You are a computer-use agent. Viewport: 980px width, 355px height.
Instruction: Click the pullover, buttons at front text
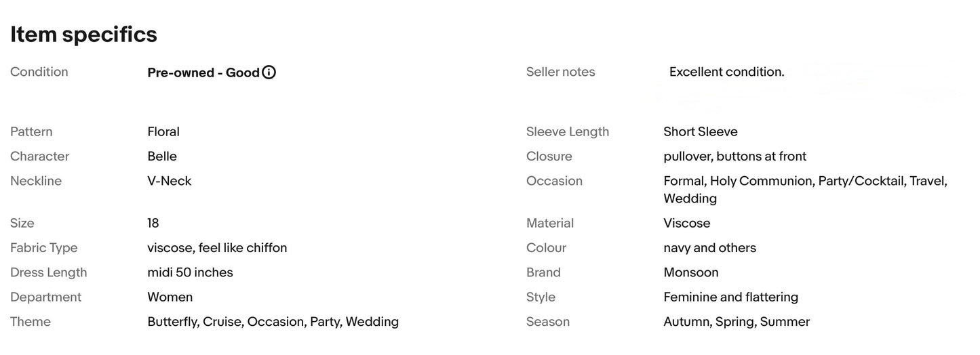pyautogui.click(x=734, y=156)
